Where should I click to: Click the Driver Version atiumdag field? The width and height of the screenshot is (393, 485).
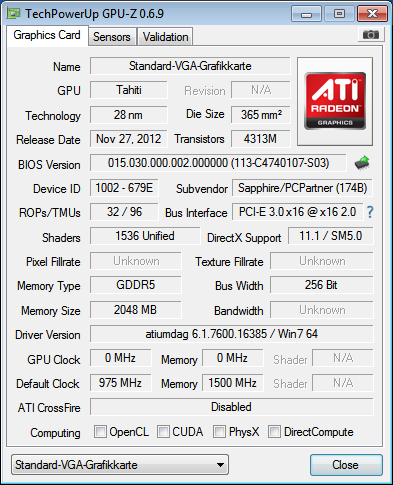232,334
